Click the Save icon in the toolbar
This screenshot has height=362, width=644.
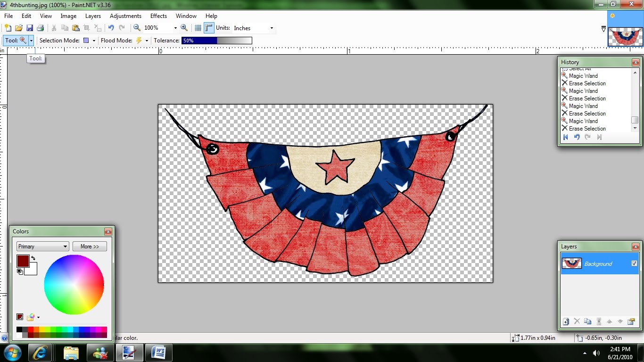coord(29,28)
